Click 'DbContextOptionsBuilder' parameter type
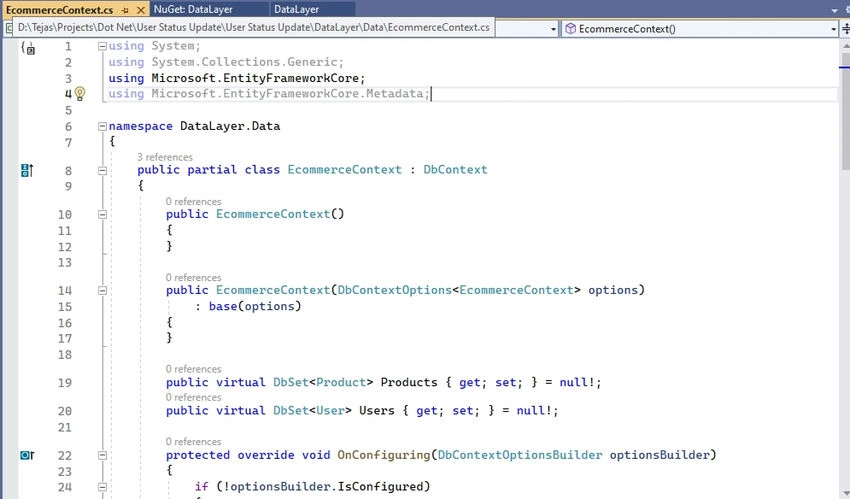 coord(520,455)
